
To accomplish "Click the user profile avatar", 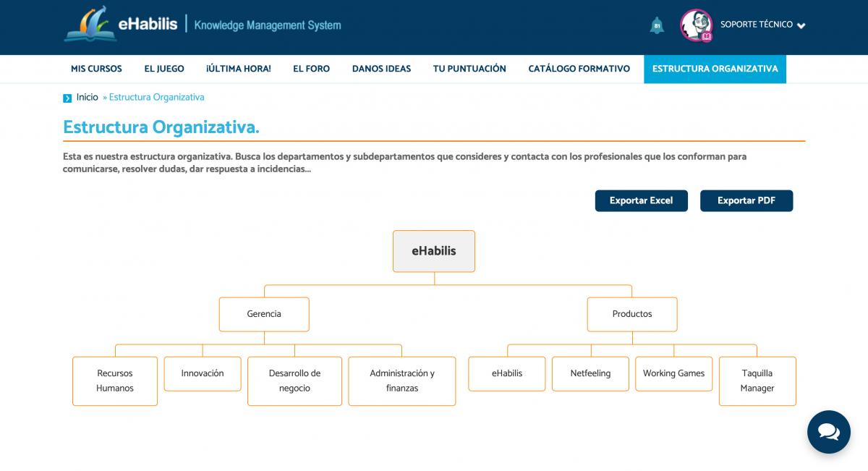I will click(x=696, y=25).
